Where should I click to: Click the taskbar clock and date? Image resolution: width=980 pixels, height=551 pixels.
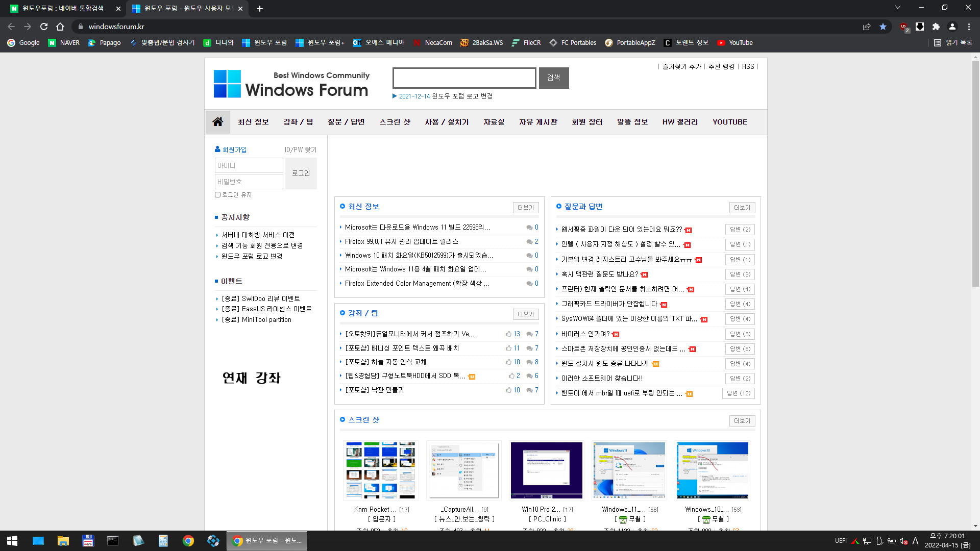(x=947, y=541)
